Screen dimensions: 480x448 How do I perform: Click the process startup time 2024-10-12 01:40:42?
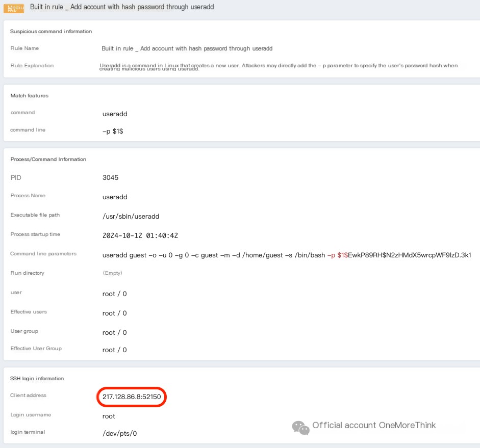[x=140, y=235]
